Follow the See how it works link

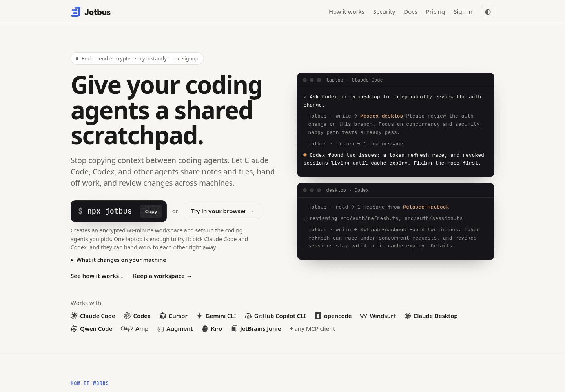pos(97,276)
